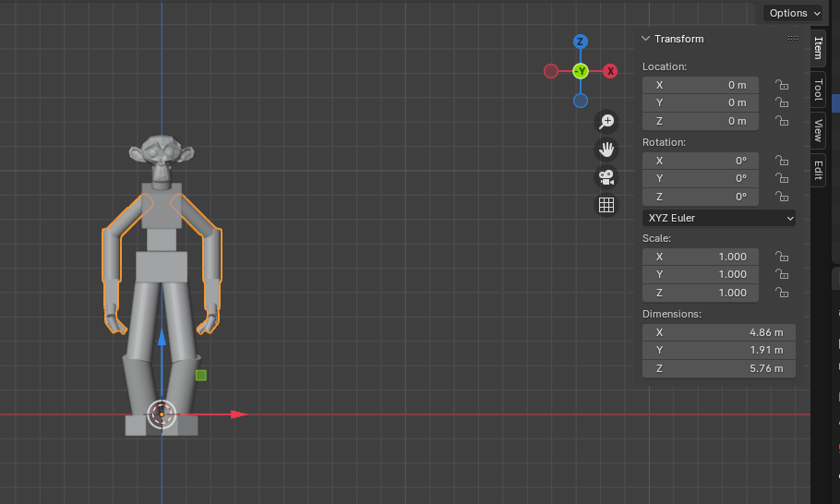The image size is (840, 504).
Task: Click the blue Z axis gizmo ball
Action: (x=581, y=42)
